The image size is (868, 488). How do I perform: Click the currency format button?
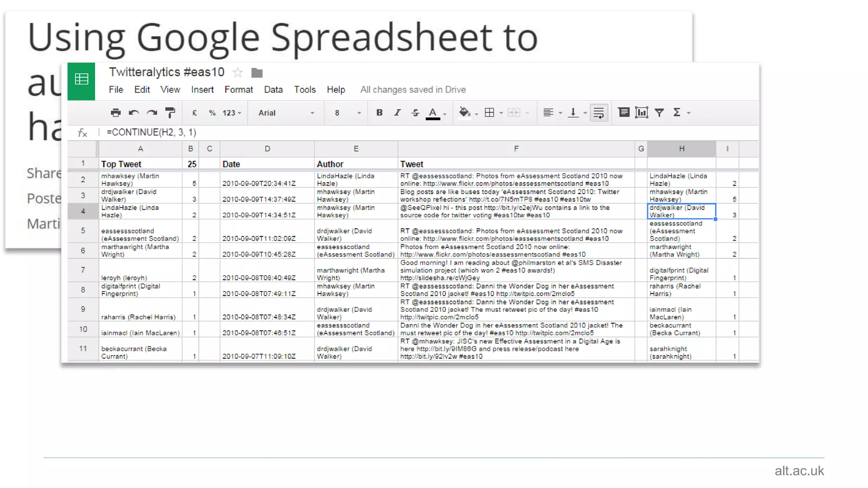pyautogui.click(x=195, y=113)
